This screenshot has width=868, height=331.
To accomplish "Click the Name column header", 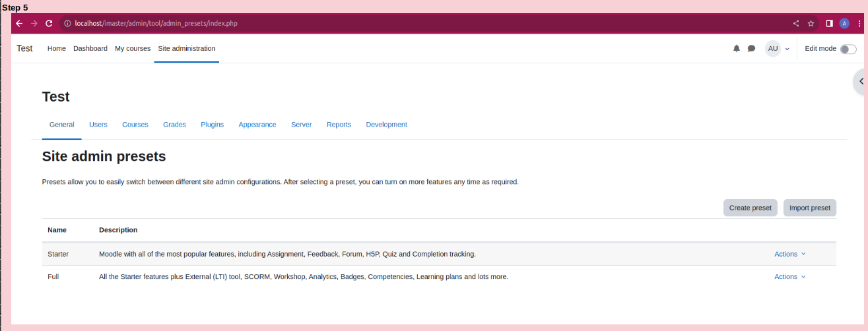I will click(57, 230).
